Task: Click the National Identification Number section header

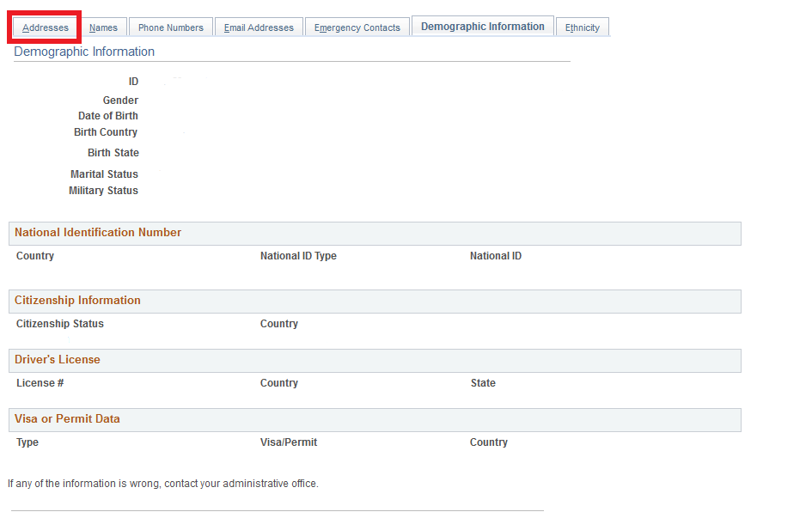Action: 98,233
